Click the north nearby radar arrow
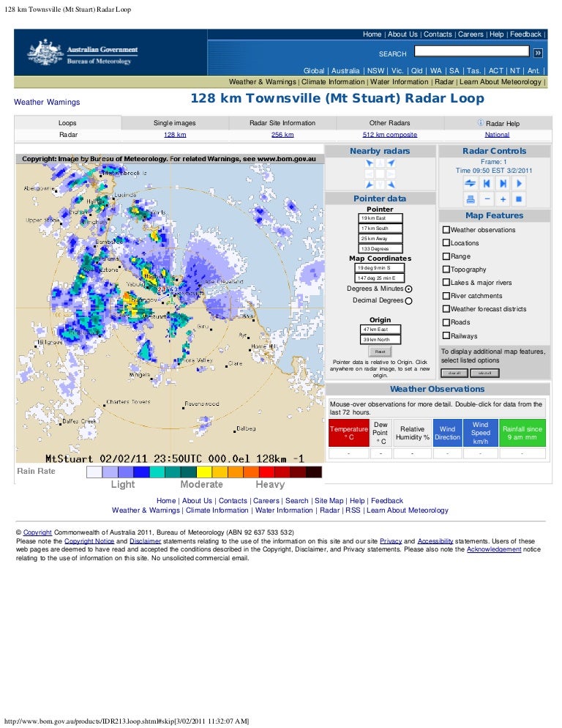Image resolution: width=562 pixels, height=728 pixels. [380, 163]
